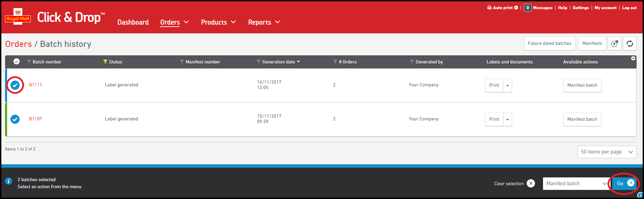
Task: Open the Dashboard menu item
Action: [x=133, y=22]
